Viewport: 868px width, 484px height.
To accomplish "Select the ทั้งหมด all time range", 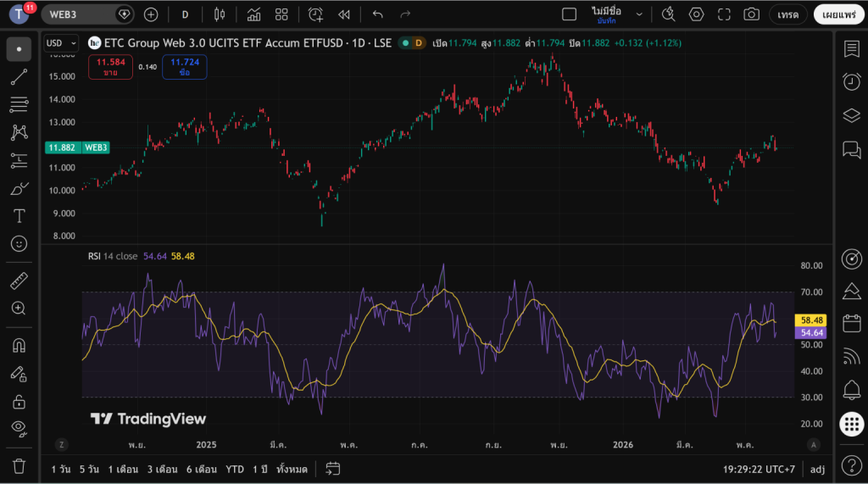I will click(292, 469).
